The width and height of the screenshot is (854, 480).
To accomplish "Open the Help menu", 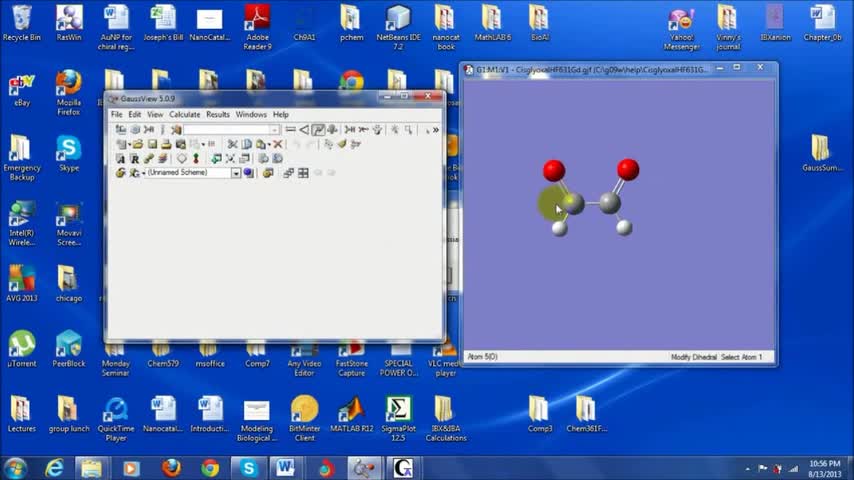I will (280, 114).
